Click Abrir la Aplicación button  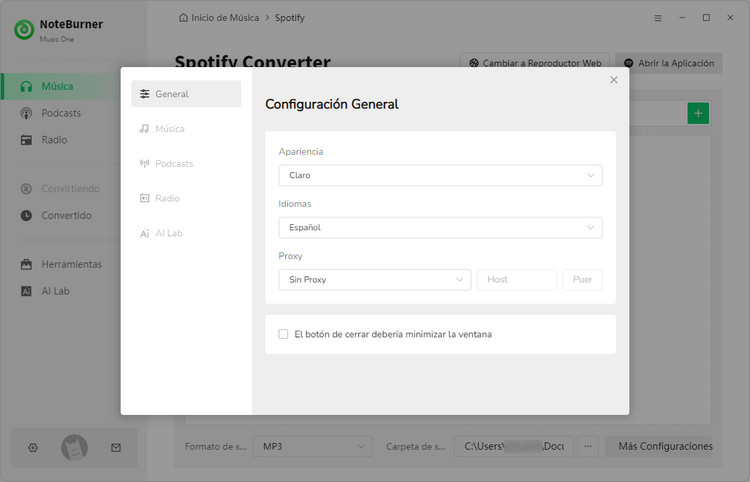click(x=669, y=63)
